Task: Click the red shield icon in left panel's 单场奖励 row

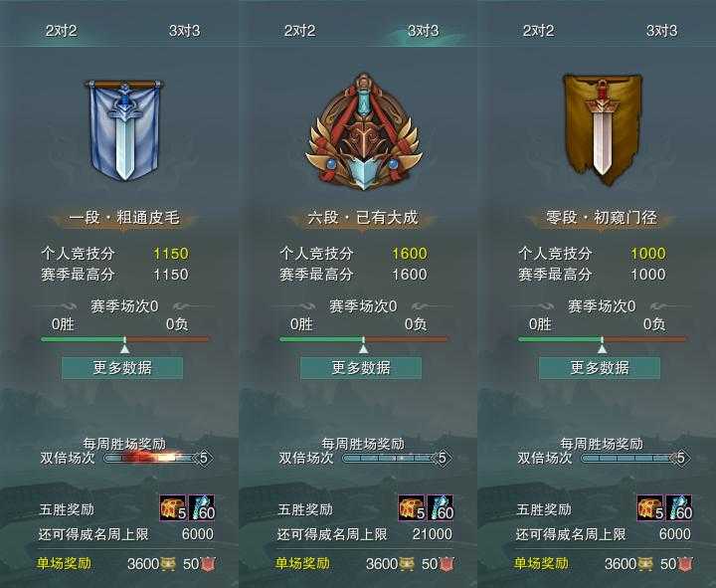Action: point(208,564)
